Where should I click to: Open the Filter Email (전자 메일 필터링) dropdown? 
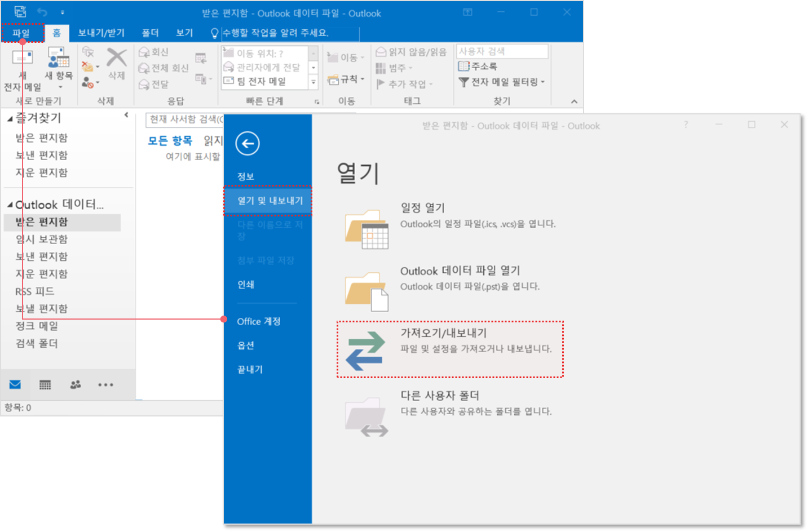click(502, 82)
